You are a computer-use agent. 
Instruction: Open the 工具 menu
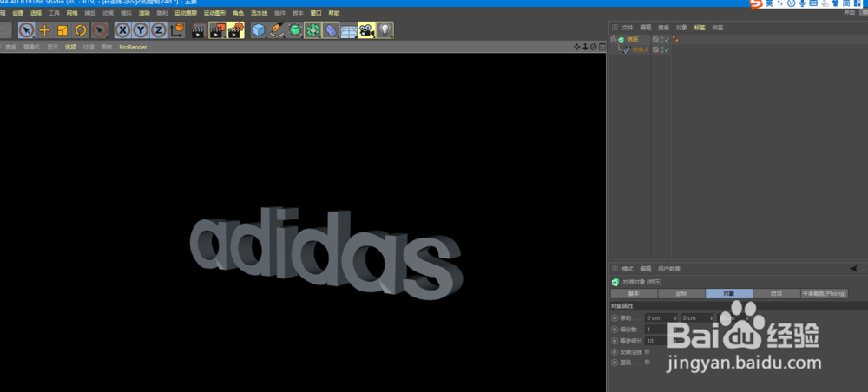[54, 13]
